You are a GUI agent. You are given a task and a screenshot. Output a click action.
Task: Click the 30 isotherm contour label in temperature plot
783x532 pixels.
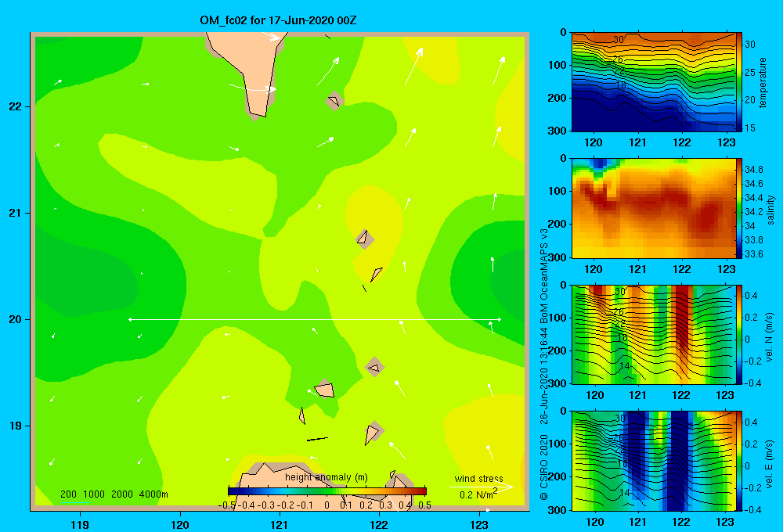619,39
